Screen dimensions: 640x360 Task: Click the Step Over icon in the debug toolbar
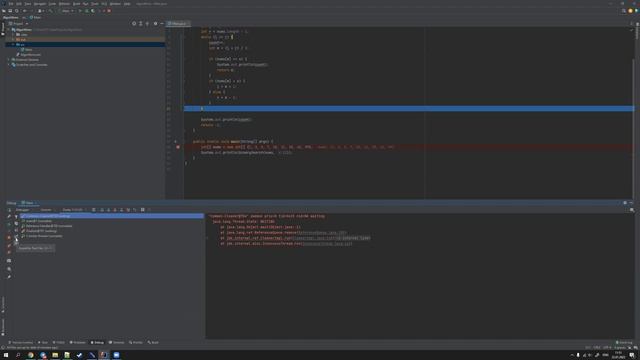point(102,210)
